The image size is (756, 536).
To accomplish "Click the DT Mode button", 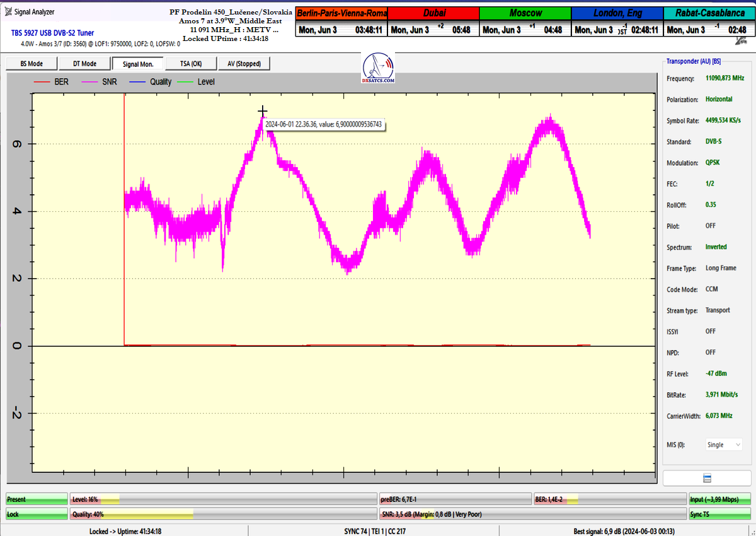I will pos(84,64).
